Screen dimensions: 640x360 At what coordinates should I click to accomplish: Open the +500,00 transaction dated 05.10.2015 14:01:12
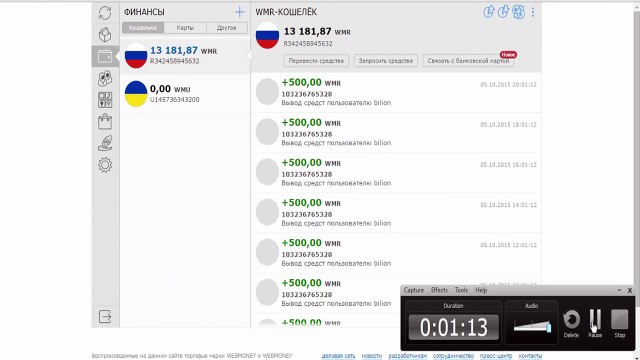(396, 212)
